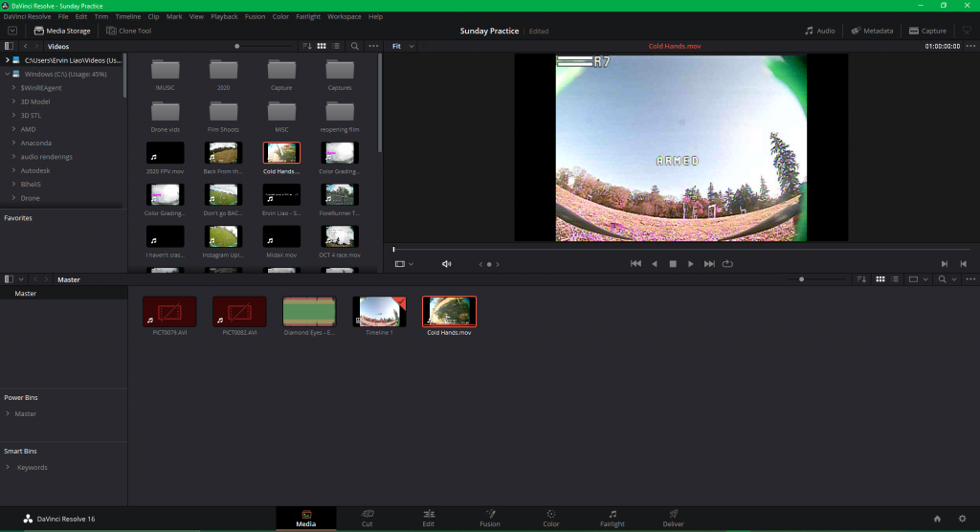This screenshot has width=980, height=532.
Task: Jump to first frame button
Action: 635,264
